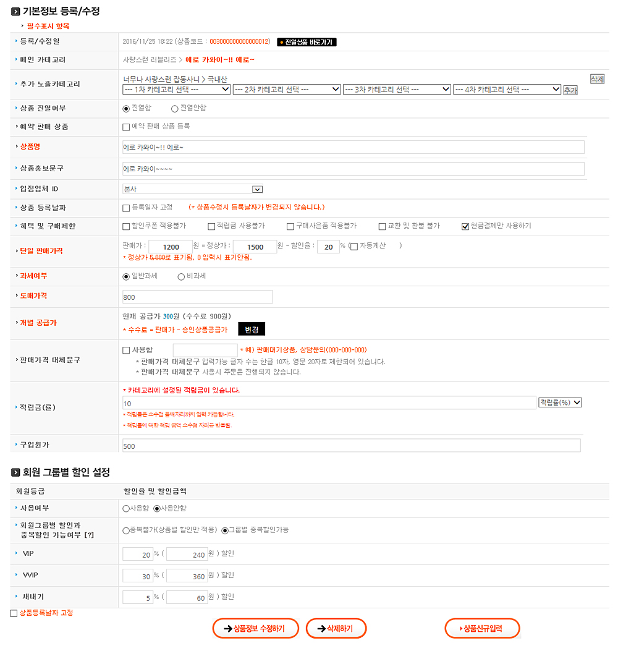Click the 추가 button to add category
This screenshot has height=672, width=618.
tap(570, 90)
